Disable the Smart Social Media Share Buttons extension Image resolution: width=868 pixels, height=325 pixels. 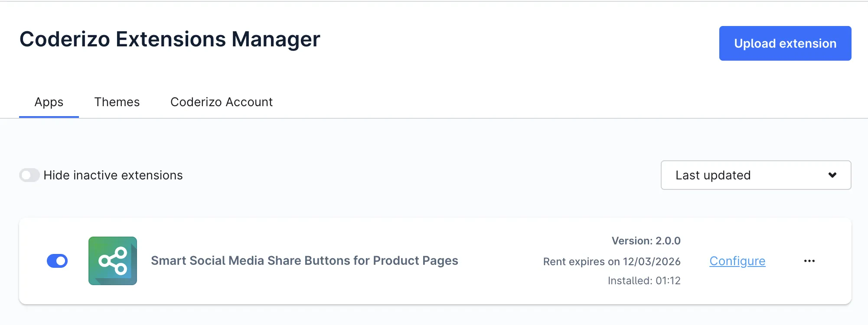click(x=57, y=261)
